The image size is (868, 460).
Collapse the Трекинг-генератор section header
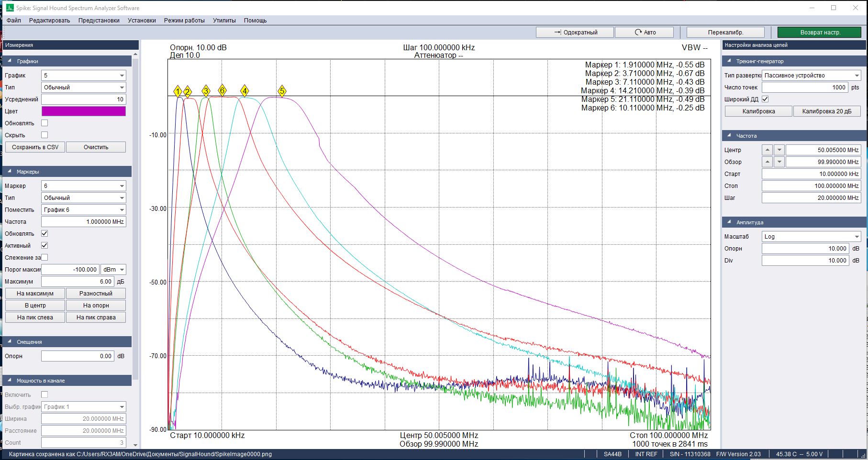coord(729,61)
